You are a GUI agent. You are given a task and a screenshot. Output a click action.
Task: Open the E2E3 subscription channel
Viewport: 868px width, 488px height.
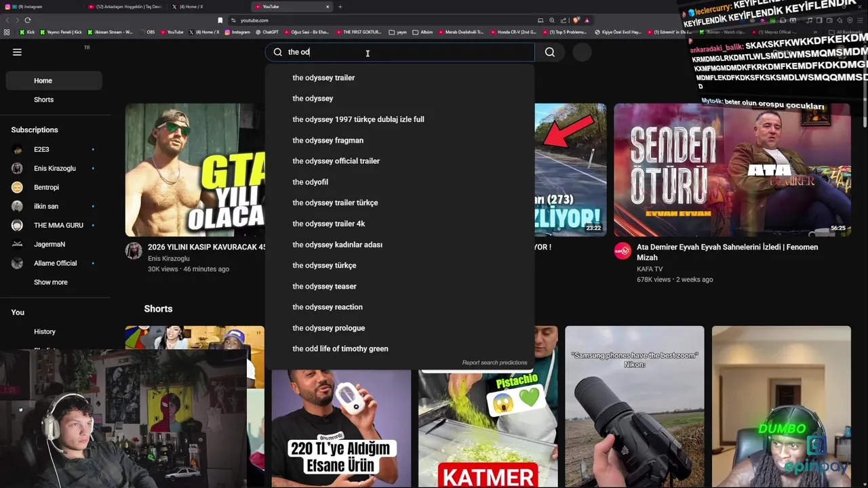(54, 149)
